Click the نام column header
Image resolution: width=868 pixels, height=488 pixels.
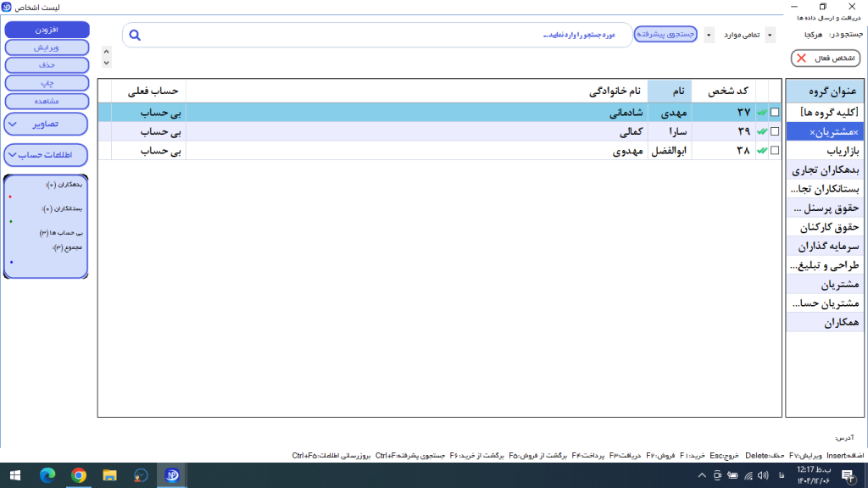point(670,91)
